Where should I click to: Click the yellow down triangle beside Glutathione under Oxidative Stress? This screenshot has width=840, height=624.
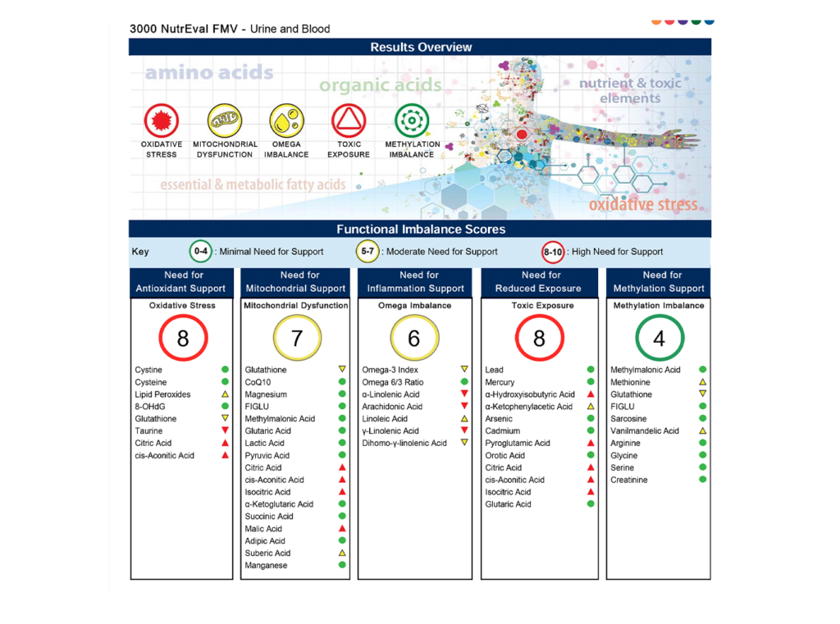(x=225, y=418)
